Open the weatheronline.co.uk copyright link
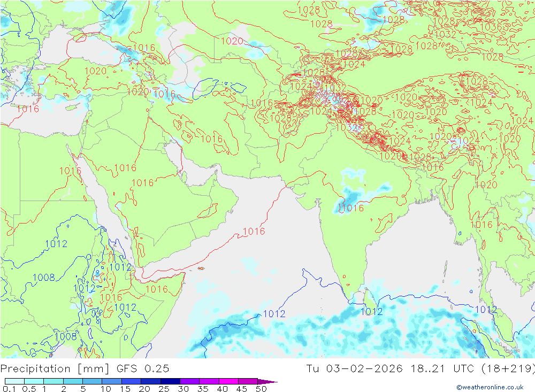The width and height of the screenshot is (535, 392). tap(490, 387)
